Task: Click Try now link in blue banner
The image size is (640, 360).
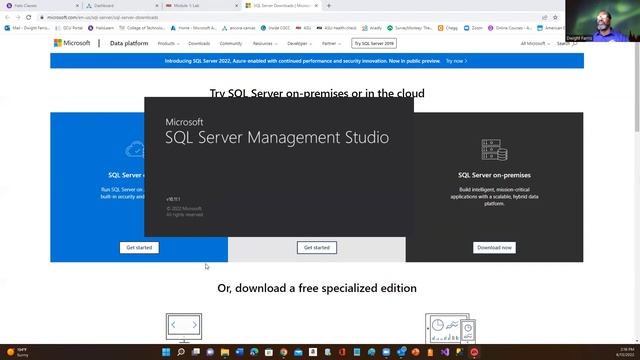Action: point(456,61)
